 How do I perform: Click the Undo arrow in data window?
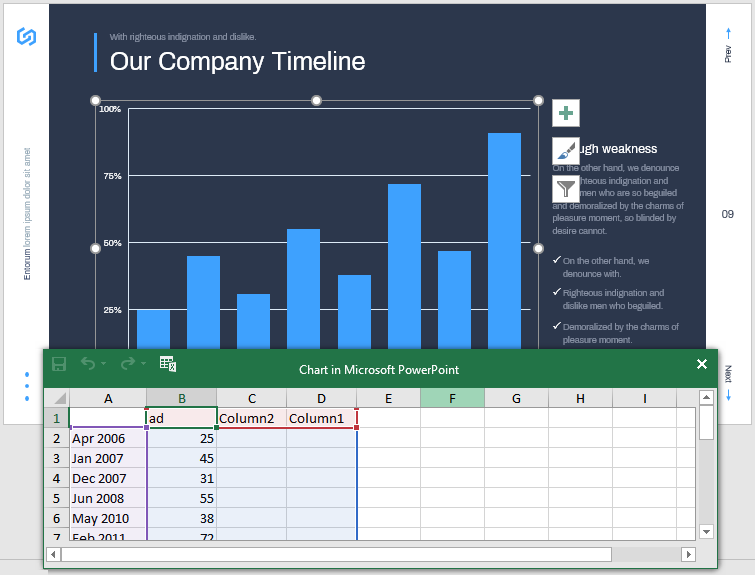tap(88, 363)
